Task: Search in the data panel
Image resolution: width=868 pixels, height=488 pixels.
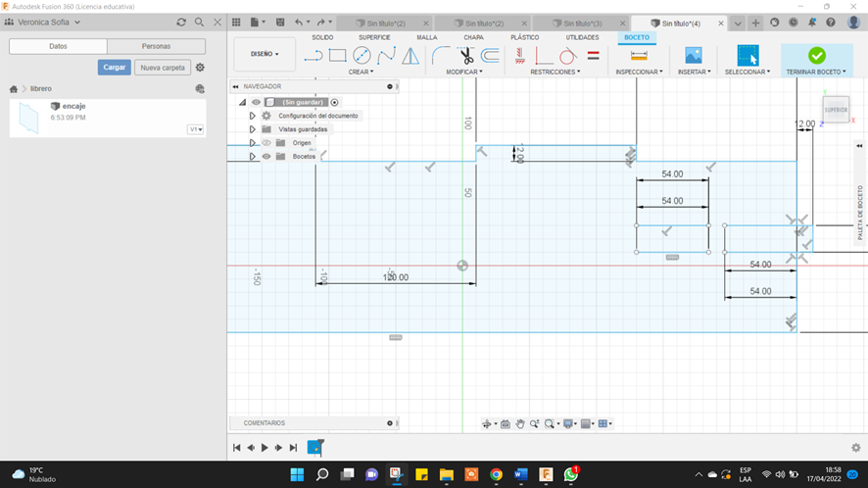Action: [199, 23]
